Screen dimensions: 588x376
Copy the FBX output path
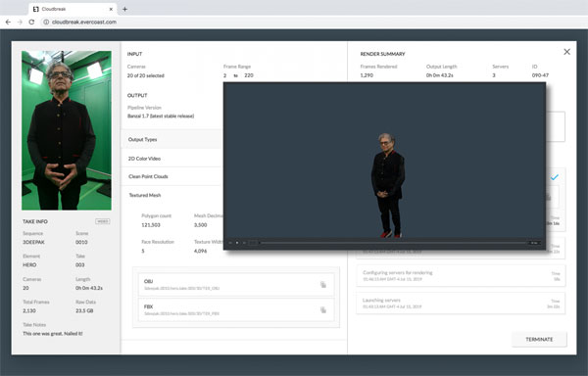tap(322, 309)
